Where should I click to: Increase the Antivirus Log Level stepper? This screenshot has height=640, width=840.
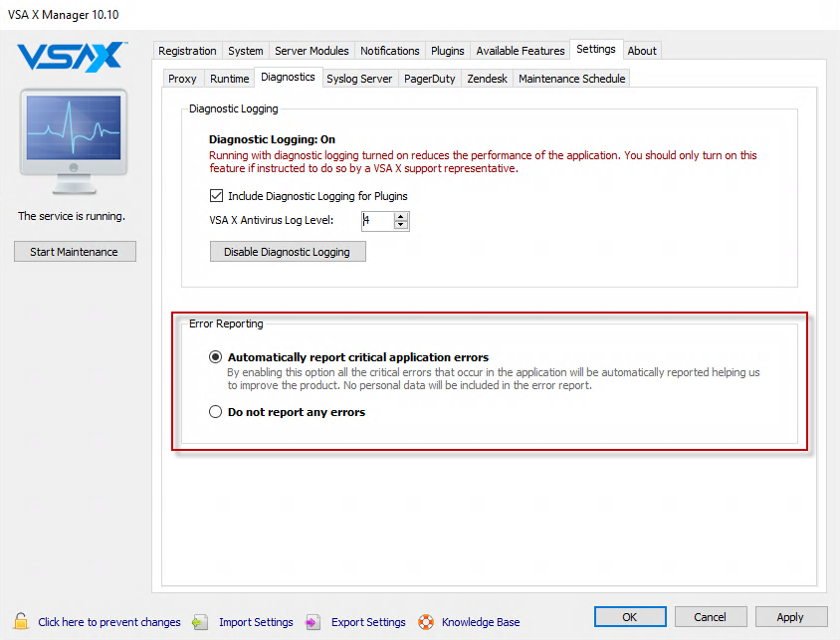(x=401, y=216)
